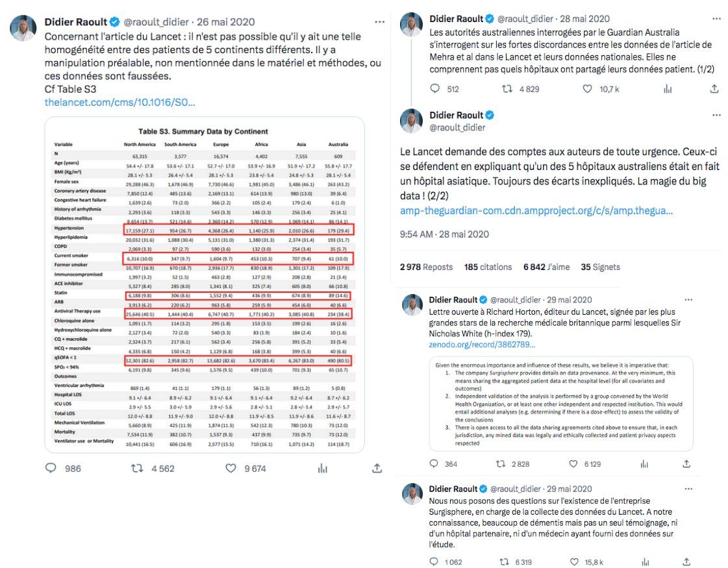Image resolution: width=728 pixels, height=568 pixels.
Task: View the 2 978 Reposts list
Action: pyautogui.click(x=426, y=267)
